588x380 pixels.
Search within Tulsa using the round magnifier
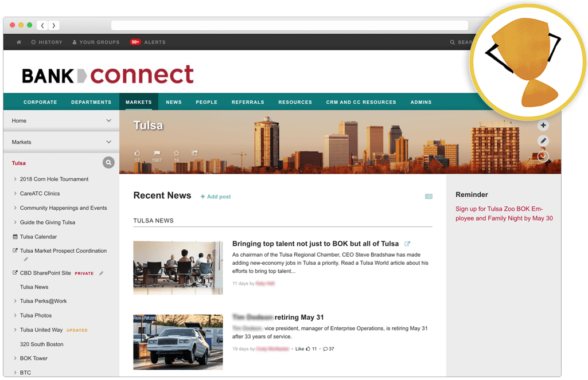pyautogui.click(x=108, y=163)
